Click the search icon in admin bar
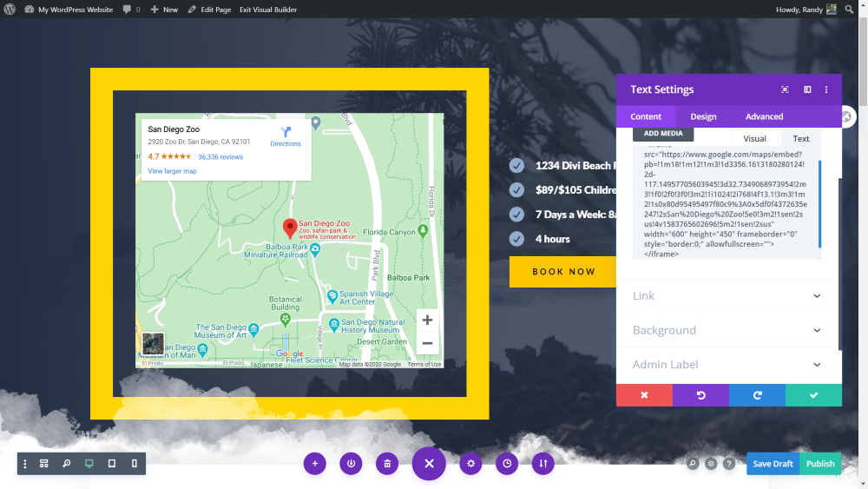Viewport: 868px width, 489px height. pyautogui.click(x=849, y=10)
